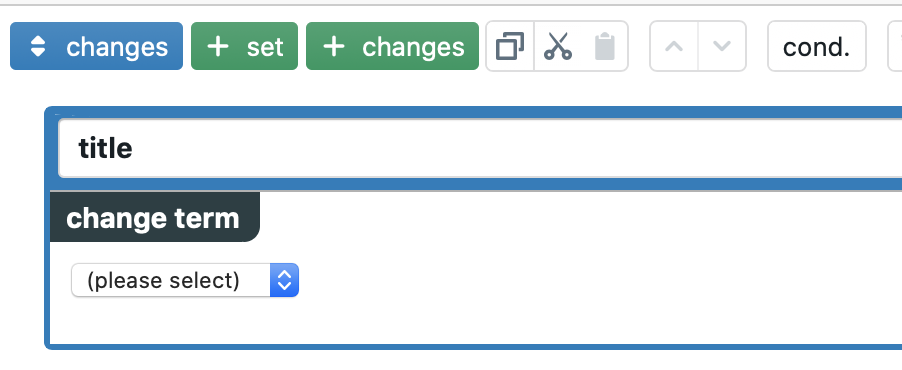Move the block down with the down chevron
The width and height of the screenshot is (902, 370).
pos(722,46)
